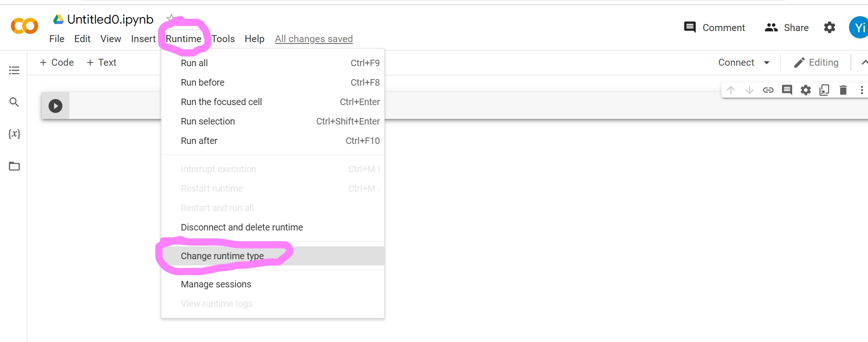This screenshot has width=868, height=342.
Task: Collapse the header with chevron arrow
Action: point(863,62)
